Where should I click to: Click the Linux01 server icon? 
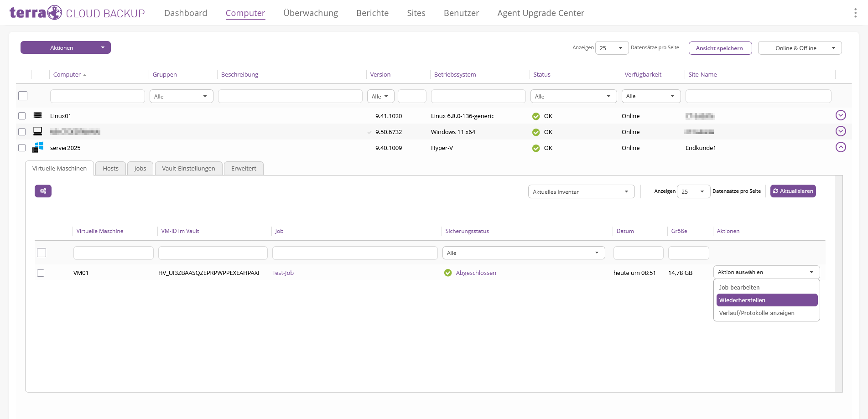(x=37, y=115)
